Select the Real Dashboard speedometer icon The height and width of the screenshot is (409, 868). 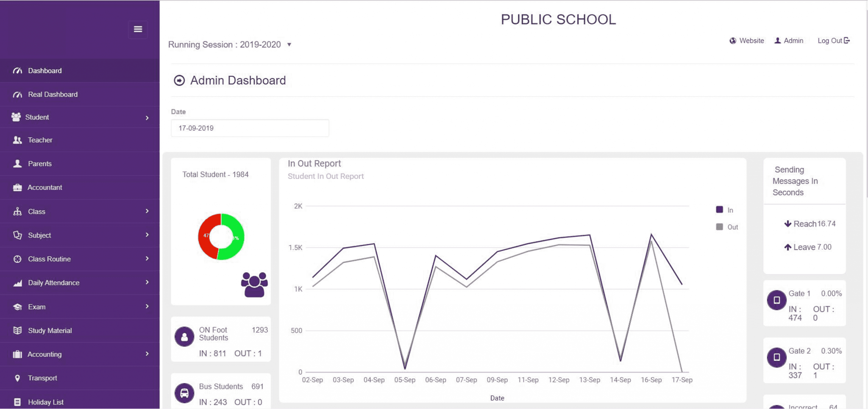17,94
